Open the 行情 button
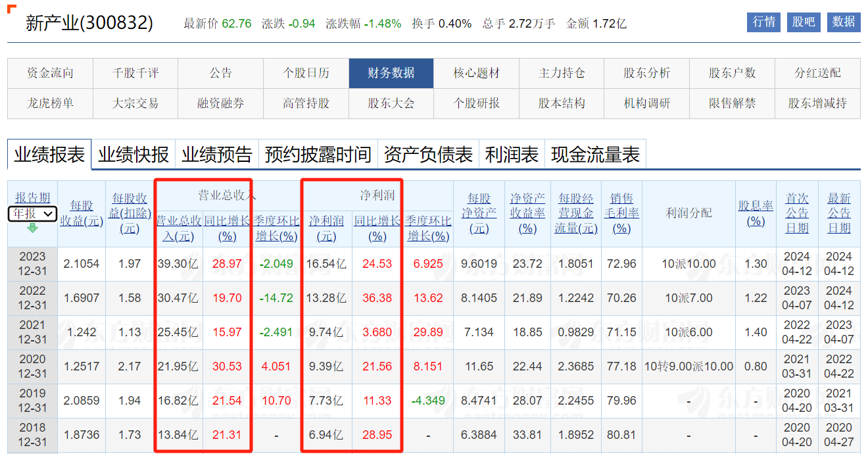 tap(763, 22)
